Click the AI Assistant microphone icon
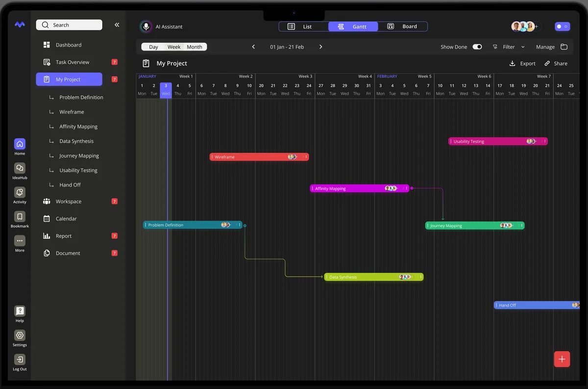Screen dimensions: 588x389 (x=146, y=26)
